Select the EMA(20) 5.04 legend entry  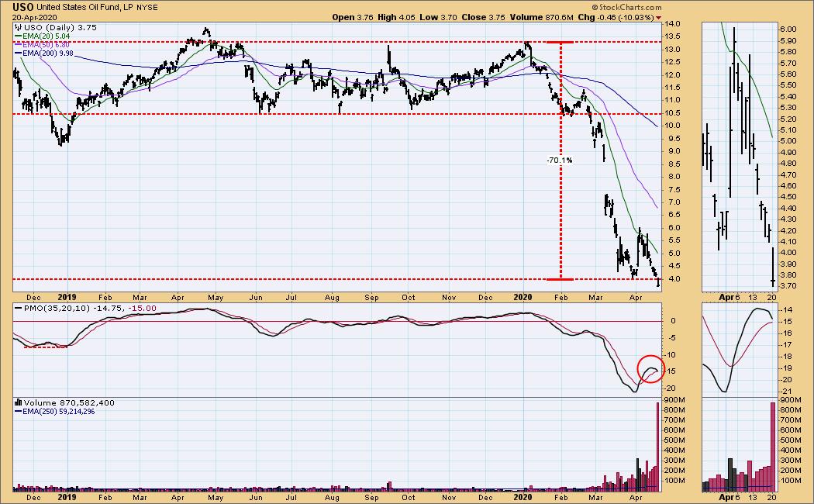coord(42,36)
